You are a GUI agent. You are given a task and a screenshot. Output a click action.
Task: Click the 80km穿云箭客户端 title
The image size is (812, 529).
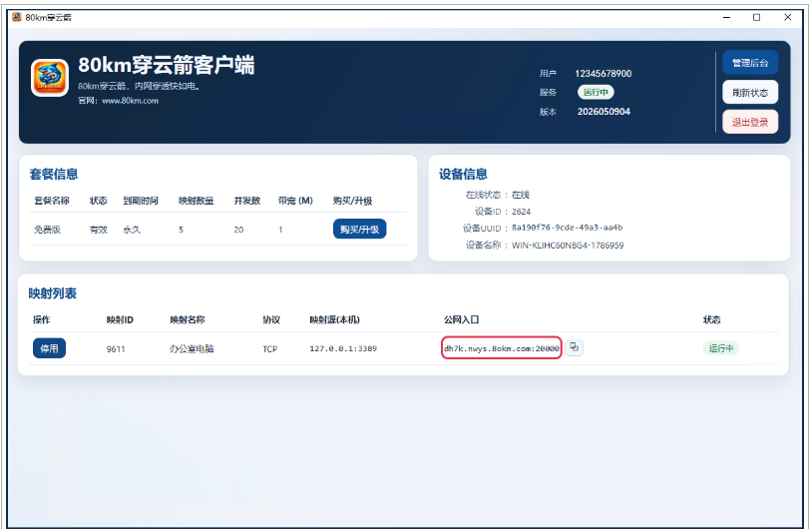167,65
